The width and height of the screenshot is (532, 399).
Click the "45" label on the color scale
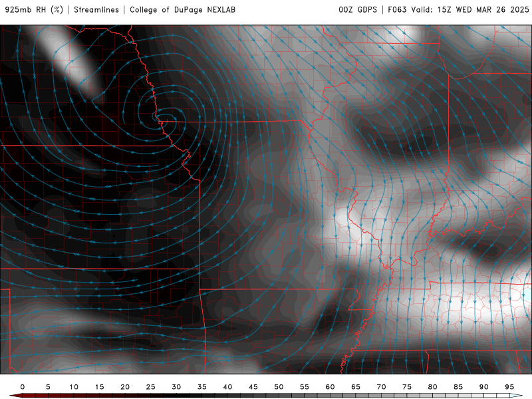point(253,387)
